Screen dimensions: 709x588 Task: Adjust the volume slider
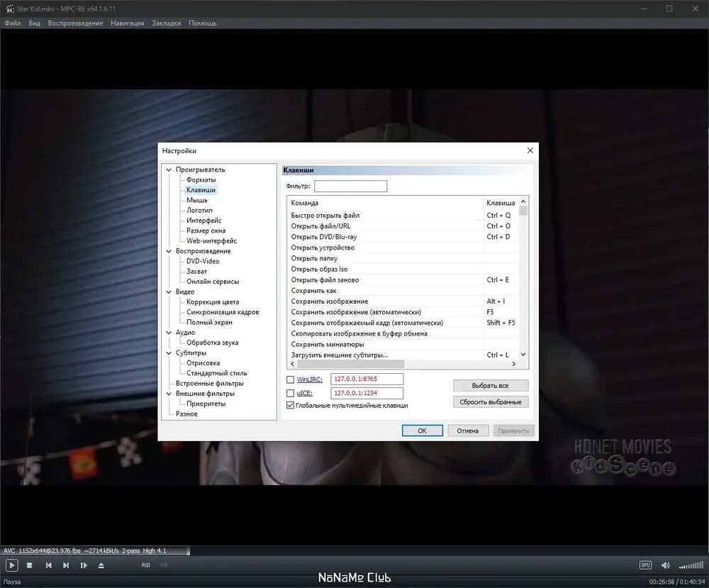pyautogui.click(x=691, y=565)
